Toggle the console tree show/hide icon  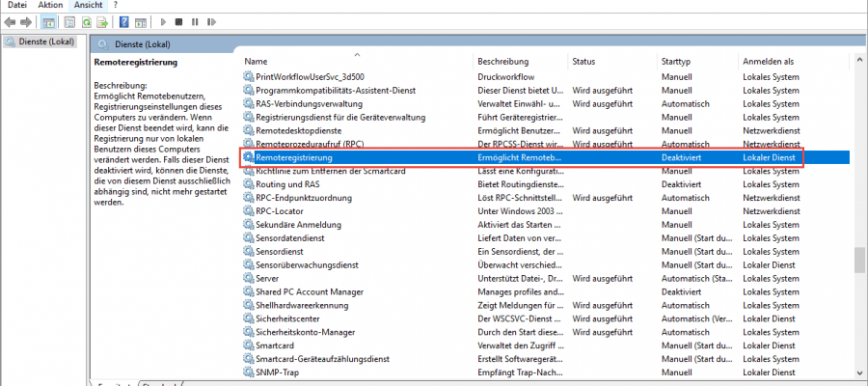coord(48,21)
